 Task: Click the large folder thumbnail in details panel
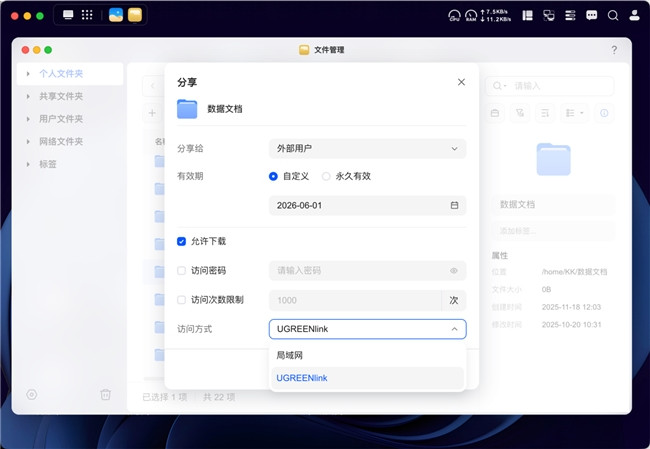point(553,159)
